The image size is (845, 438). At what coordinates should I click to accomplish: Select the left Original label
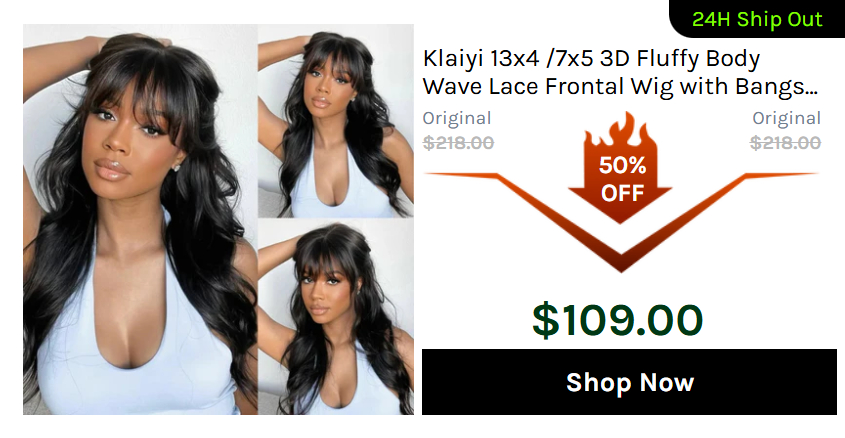point(456,118)
